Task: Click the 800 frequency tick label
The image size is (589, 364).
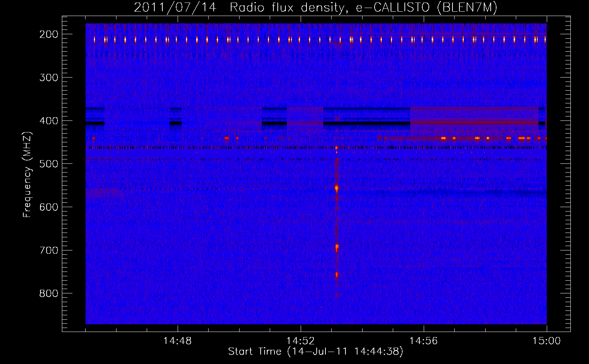Action: (x=49, y=293)
